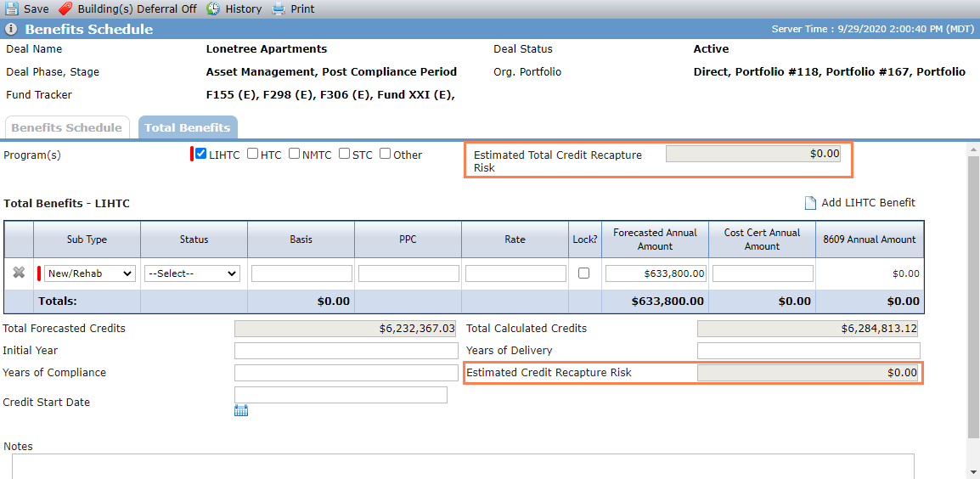Click the Status column header
980x479 pixels.
tap(194, 239)
